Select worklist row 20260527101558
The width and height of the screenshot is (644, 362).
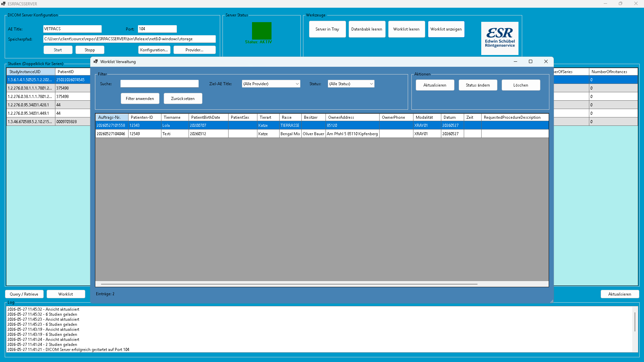tap(322, 125)
